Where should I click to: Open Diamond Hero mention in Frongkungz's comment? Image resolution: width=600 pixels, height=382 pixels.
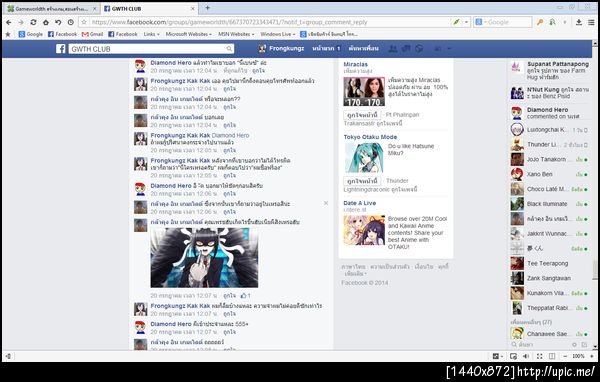[x=230, y=135]
